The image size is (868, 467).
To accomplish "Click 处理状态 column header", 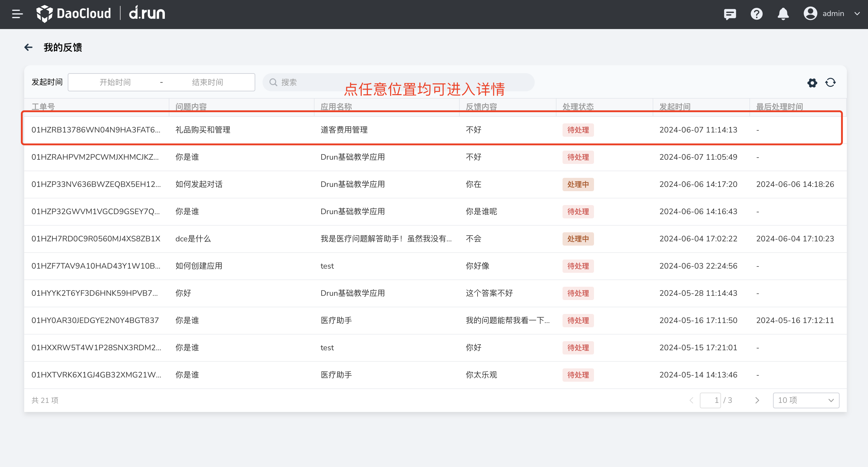I will tap(578, 107).
